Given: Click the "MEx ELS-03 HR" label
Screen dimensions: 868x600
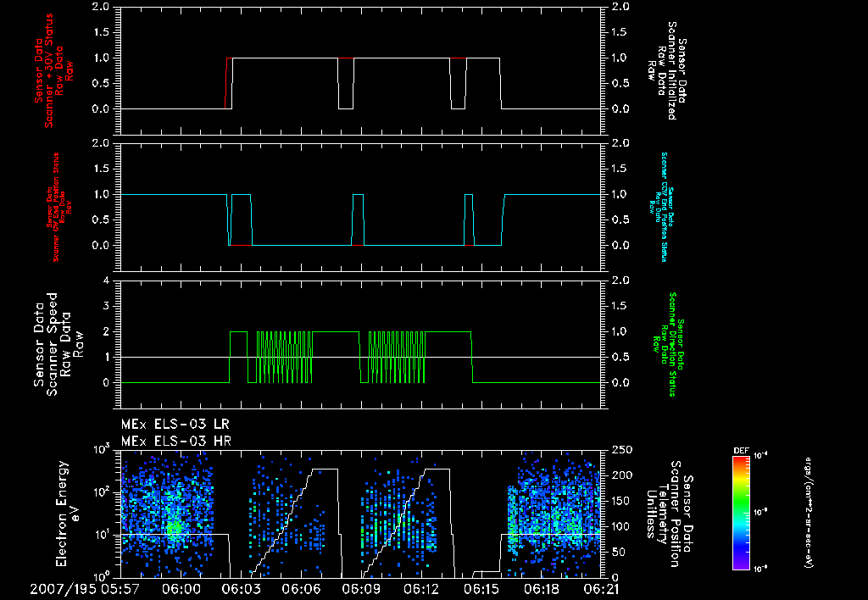Looking at the screenshot, I should pos(176,442).
